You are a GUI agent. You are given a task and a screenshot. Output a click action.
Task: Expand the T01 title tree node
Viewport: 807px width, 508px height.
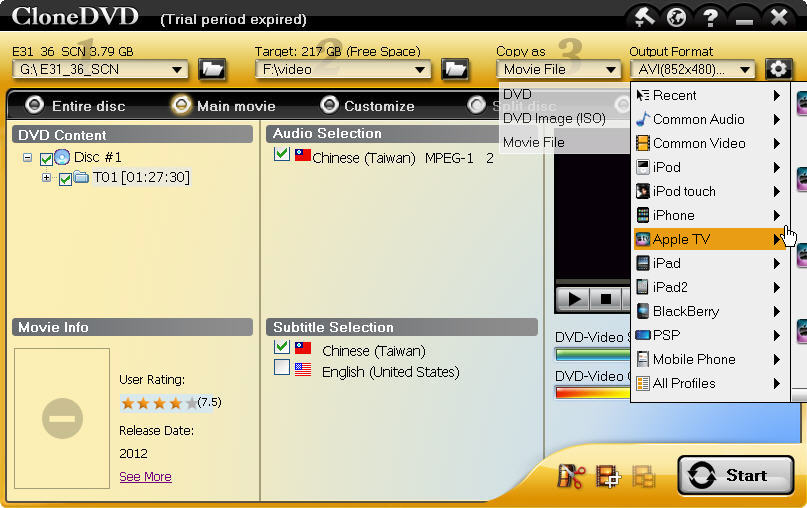pos(46,178)
